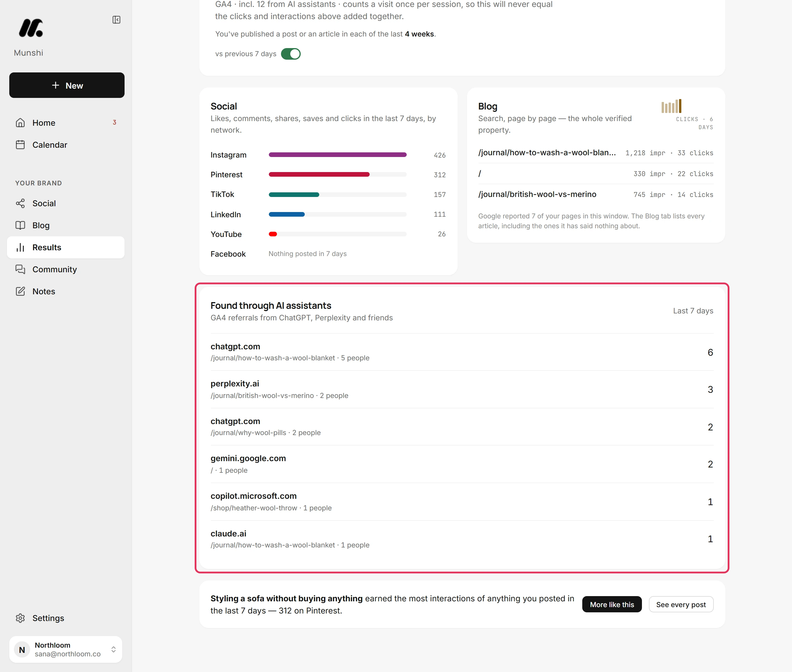Toggle the vs previous 7 days switch
The height and width of the screenshot is (672, 792).
[x=291, y=54]
